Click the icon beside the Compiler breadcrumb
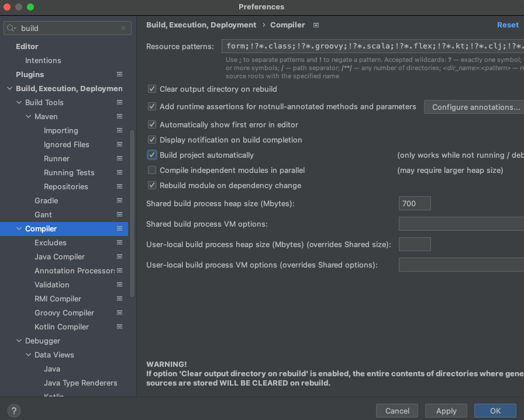The width and height of the screenshot is (524, 420). click(x=316, y=25)
